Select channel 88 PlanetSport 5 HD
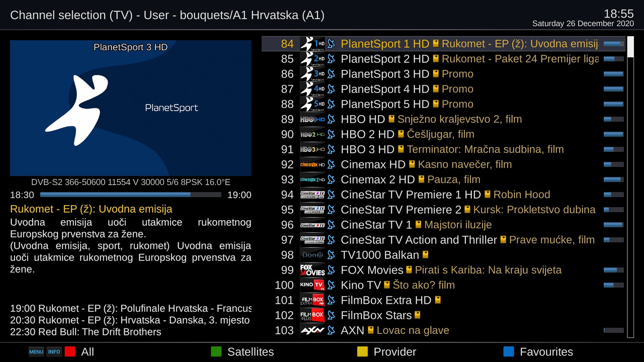The width and height of the screenshot is (644, 362). click(443, 104)
